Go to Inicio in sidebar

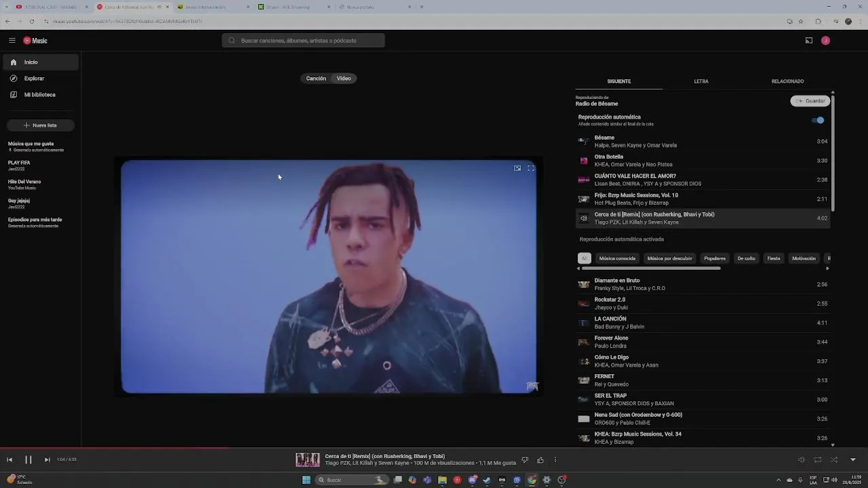[x=41, y=62]
